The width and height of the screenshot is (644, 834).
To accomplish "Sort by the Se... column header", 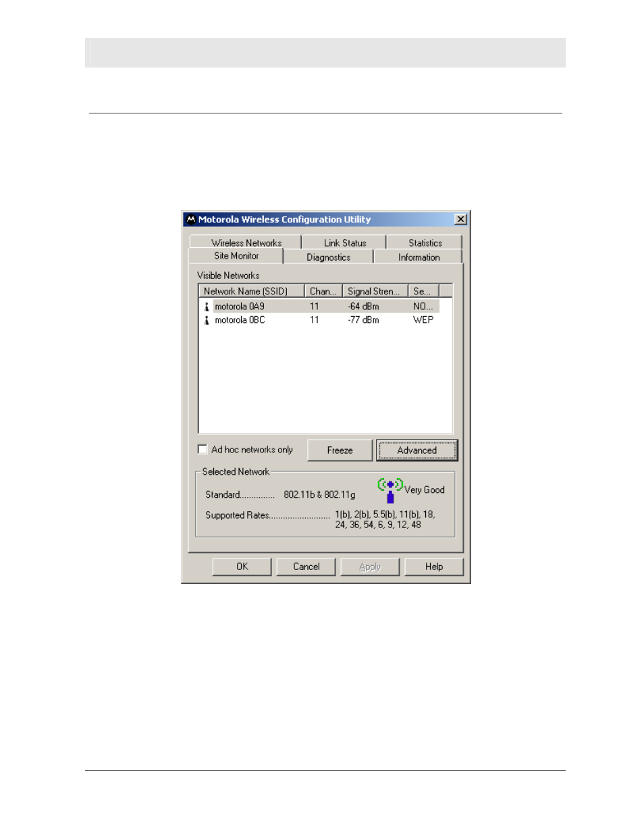I will (x=423, y=291).
